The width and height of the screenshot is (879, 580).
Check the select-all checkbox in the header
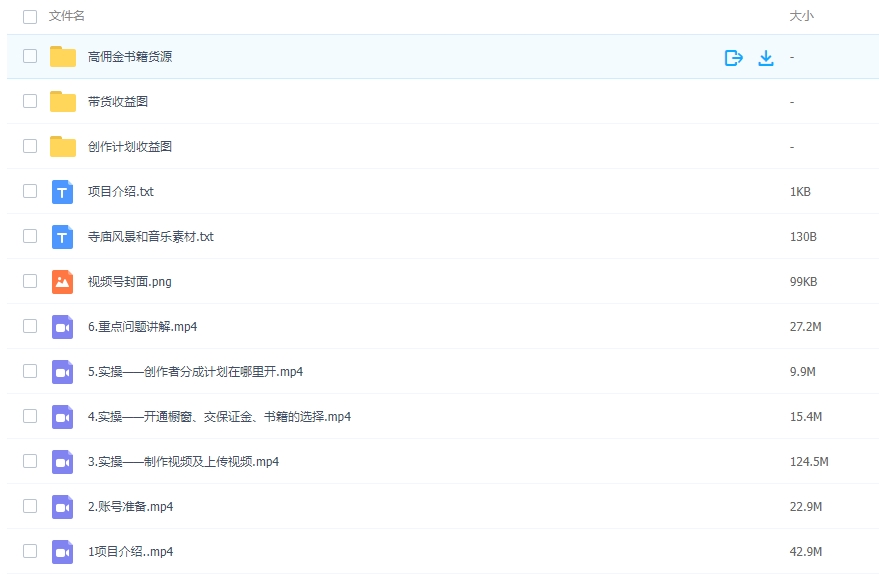[x=30, y=16]
